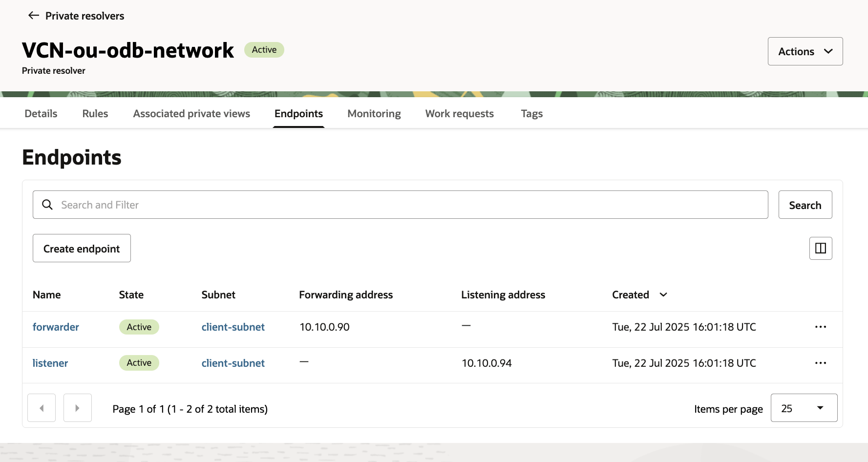868x462 pixels.
Task: Click the Search button
Action: click(805, 205)
